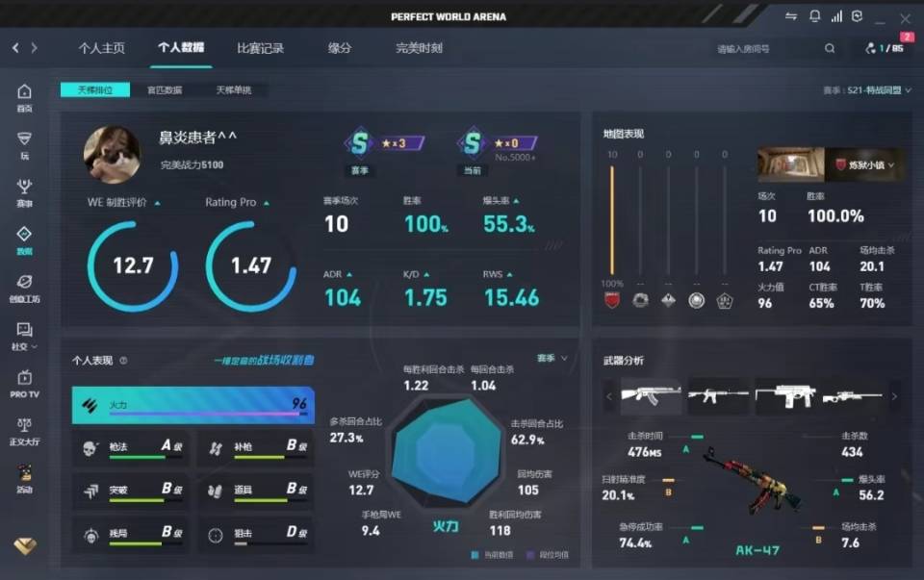Click the shield icon in title bar

click(858, 16)
